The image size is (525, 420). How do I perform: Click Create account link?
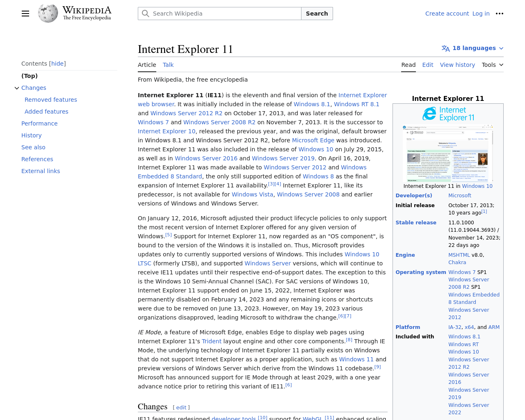click(447, 14)
